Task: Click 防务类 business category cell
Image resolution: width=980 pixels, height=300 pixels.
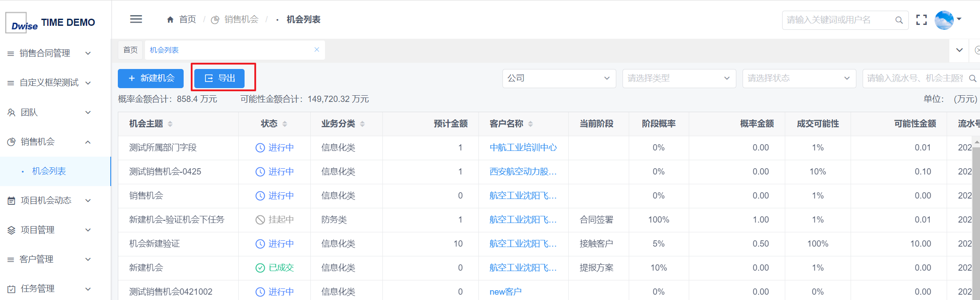Action: [334, 220]
